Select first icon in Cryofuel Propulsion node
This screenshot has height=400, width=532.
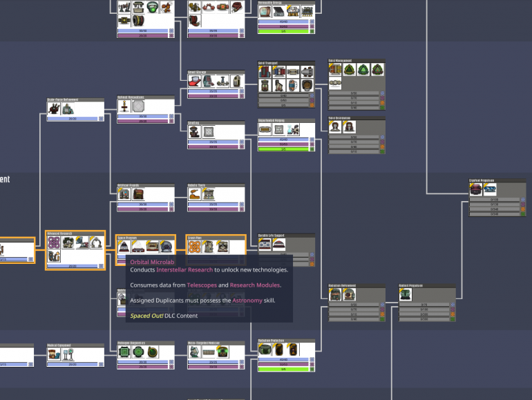477,189
